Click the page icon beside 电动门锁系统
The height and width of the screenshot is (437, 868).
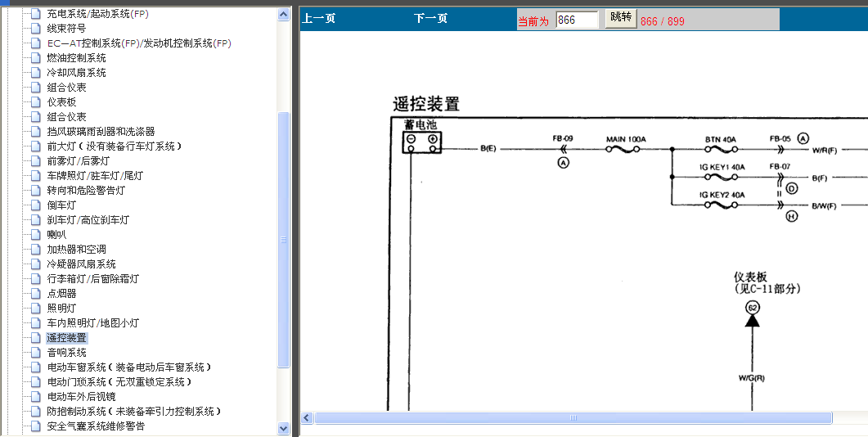coord(35,382)
